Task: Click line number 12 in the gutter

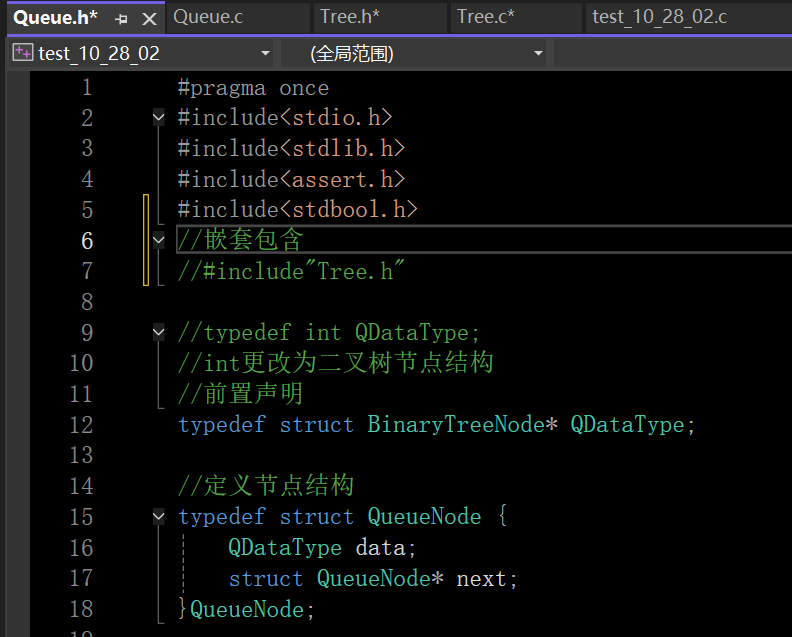Action: [81, 425]
